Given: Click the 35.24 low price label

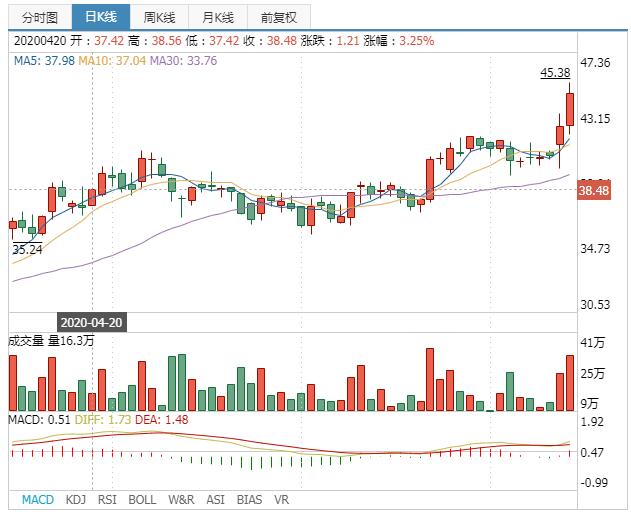Looking at the screenshot, I should tap(27, 250).
